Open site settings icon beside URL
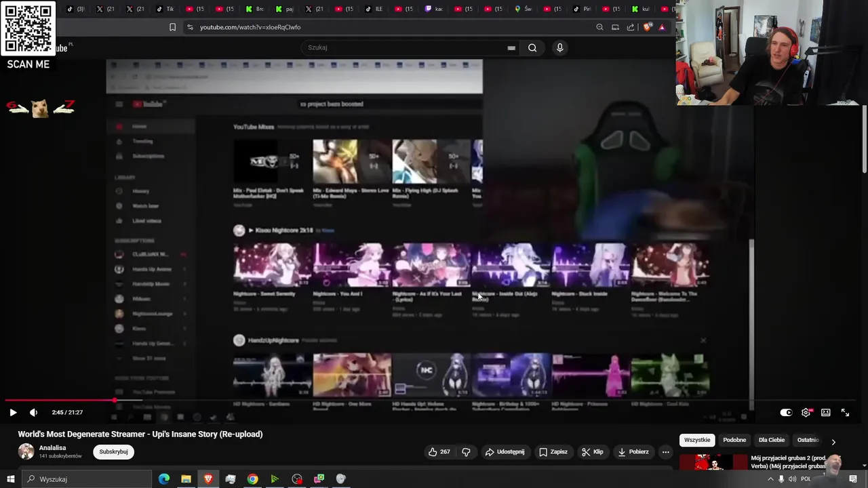 point(190,27)
